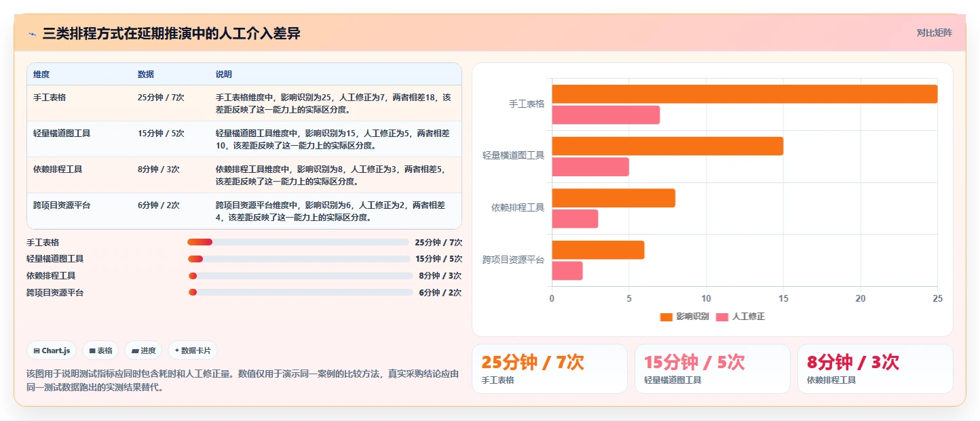Click the x-axis value 25 label
This screenshot has height=421, width=980.
[937, 298]
